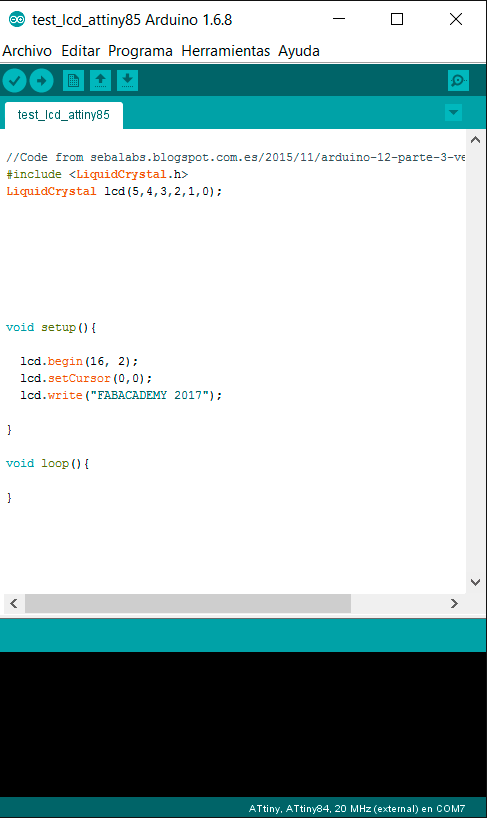Select the test_lcd_attiny85 sketch tab

pos(64,115)
